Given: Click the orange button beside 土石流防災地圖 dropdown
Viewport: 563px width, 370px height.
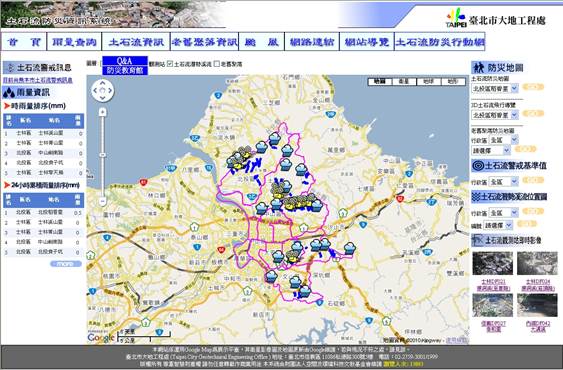Looking at the screenshot, I should click(533, 87).
